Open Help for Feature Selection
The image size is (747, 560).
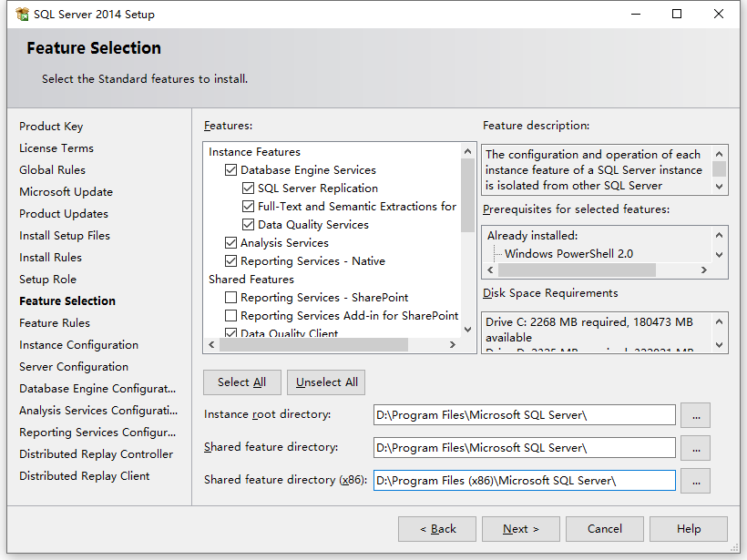(x=689, y=529)
